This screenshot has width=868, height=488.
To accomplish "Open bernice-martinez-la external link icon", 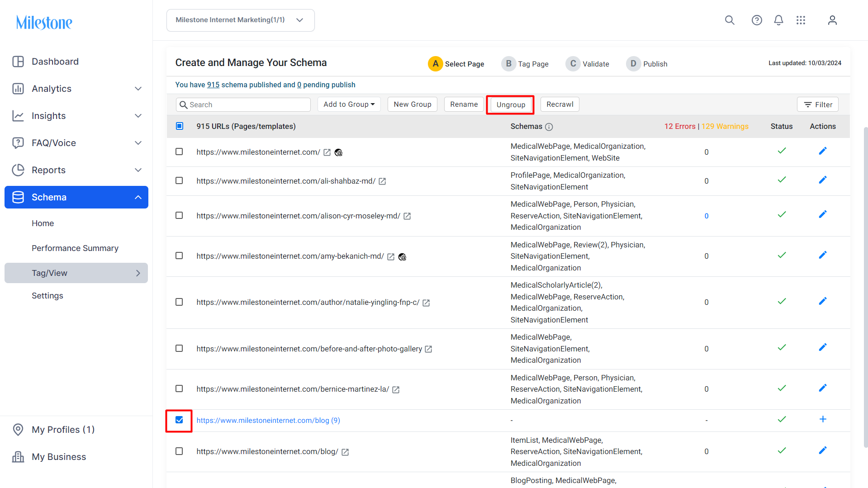I will (396, 390).
